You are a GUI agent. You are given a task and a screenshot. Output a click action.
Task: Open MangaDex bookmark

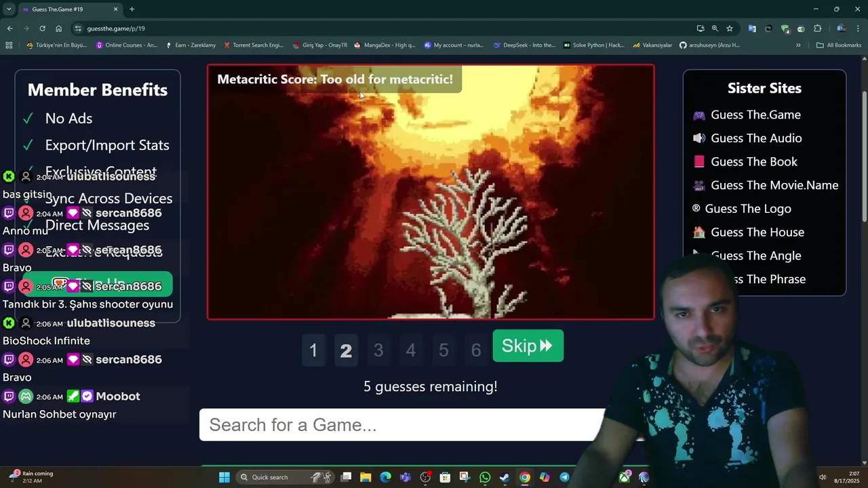pos(384,45)
